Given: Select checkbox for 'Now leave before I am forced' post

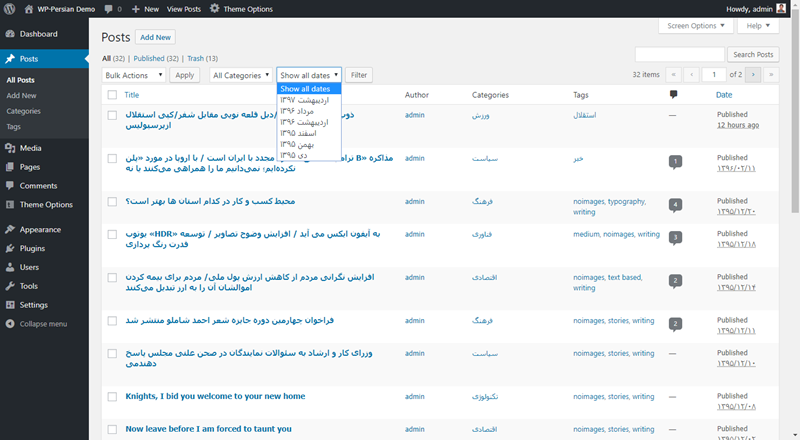Looking at the screenshot, I should click(x=112, y=429).
